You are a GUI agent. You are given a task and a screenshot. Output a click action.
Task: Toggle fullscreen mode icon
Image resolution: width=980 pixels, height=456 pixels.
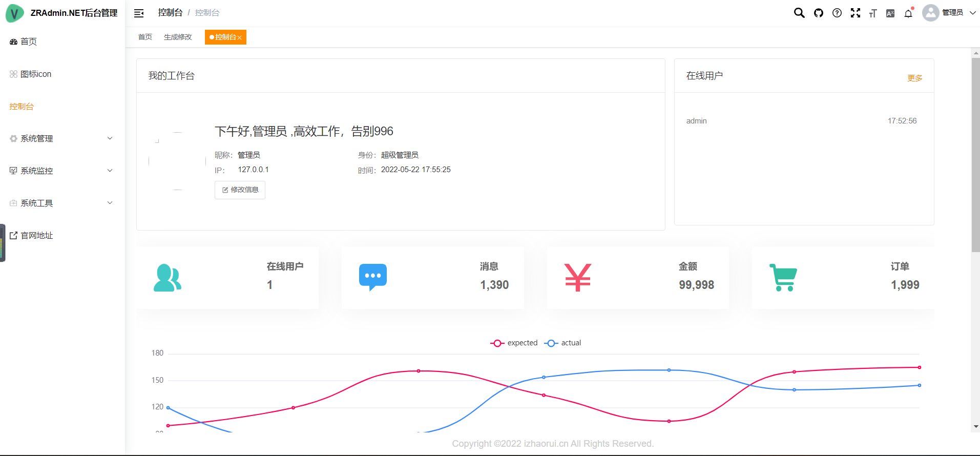[x=856, y=13]
